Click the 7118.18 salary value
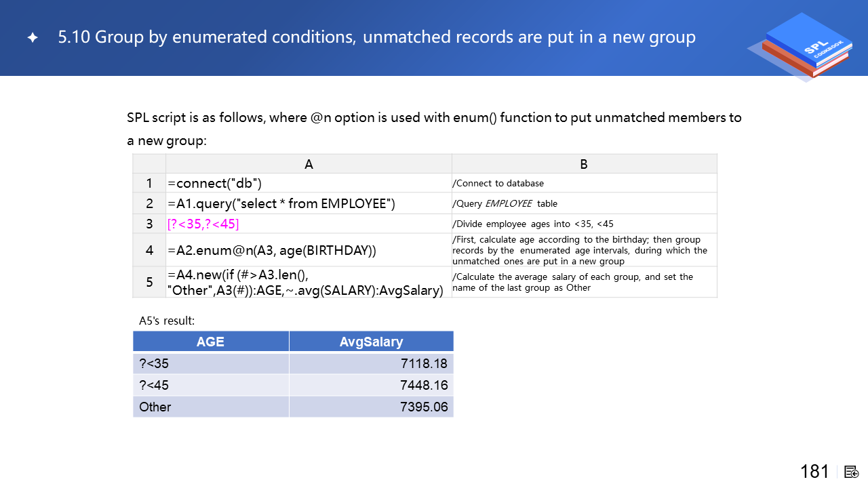 424,364
